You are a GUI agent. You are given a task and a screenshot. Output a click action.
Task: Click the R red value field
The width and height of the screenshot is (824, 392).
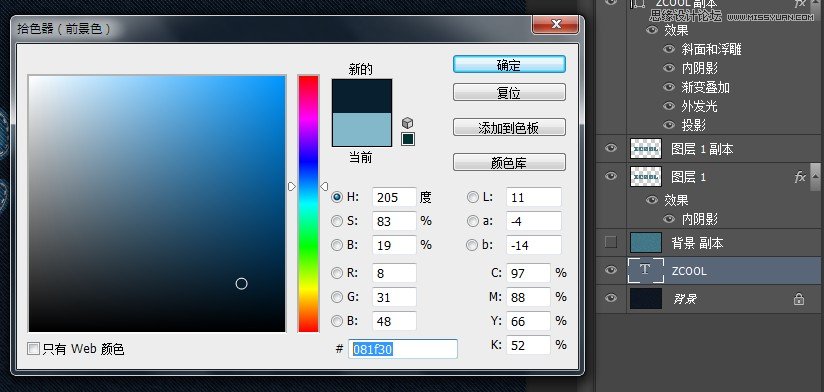point(394,273)
